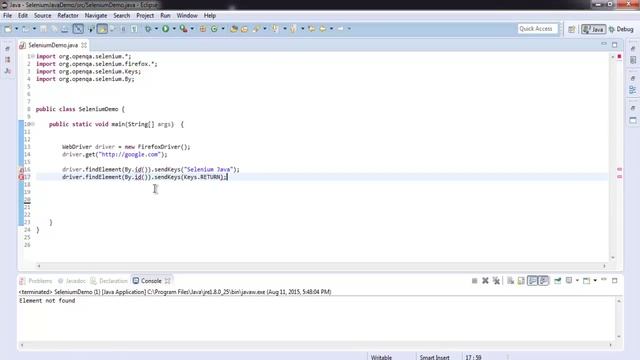This screenshot has width=640, height=360.
Task: Click the editor horizontal scrollbar
Action: [x=322, y=266]
